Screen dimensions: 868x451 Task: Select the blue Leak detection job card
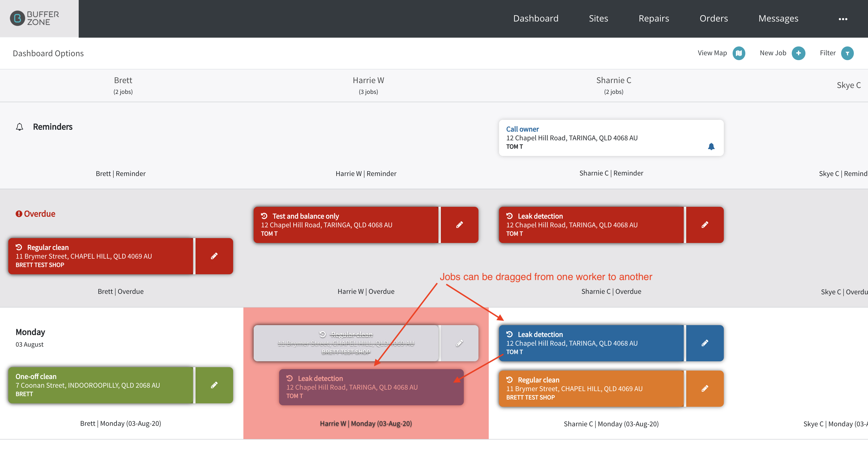coord(591,343)
